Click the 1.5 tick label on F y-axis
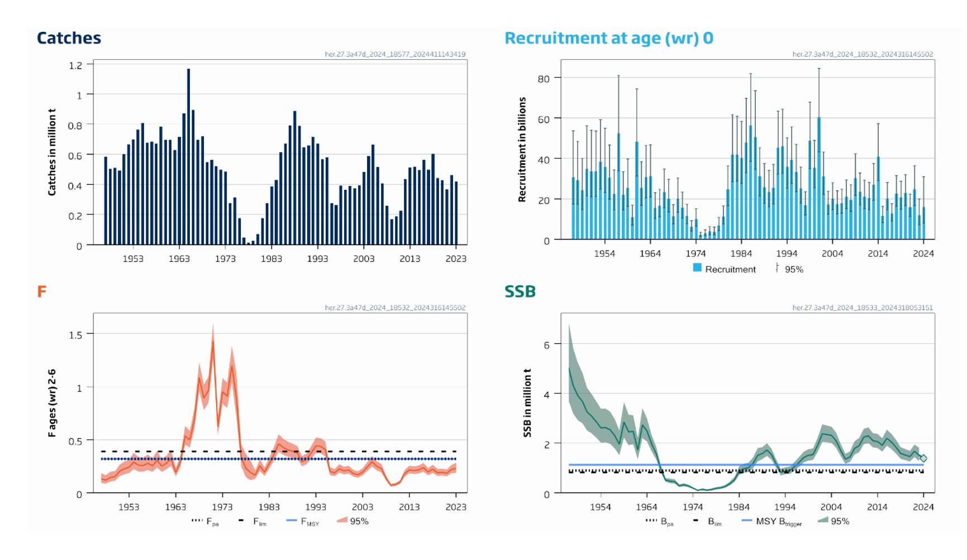Screen dimensions: 967x560 point(75,335)
